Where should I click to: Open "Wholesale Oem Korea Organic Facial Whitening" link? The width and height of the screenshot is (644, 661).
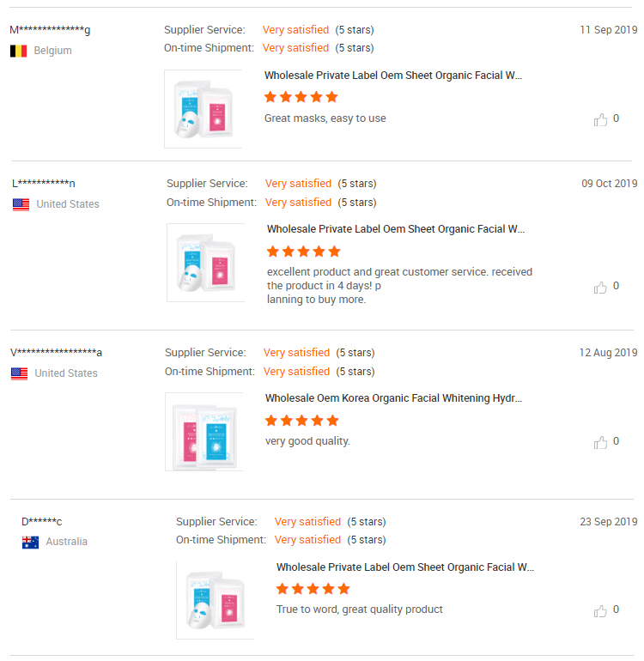coord(393,398)
